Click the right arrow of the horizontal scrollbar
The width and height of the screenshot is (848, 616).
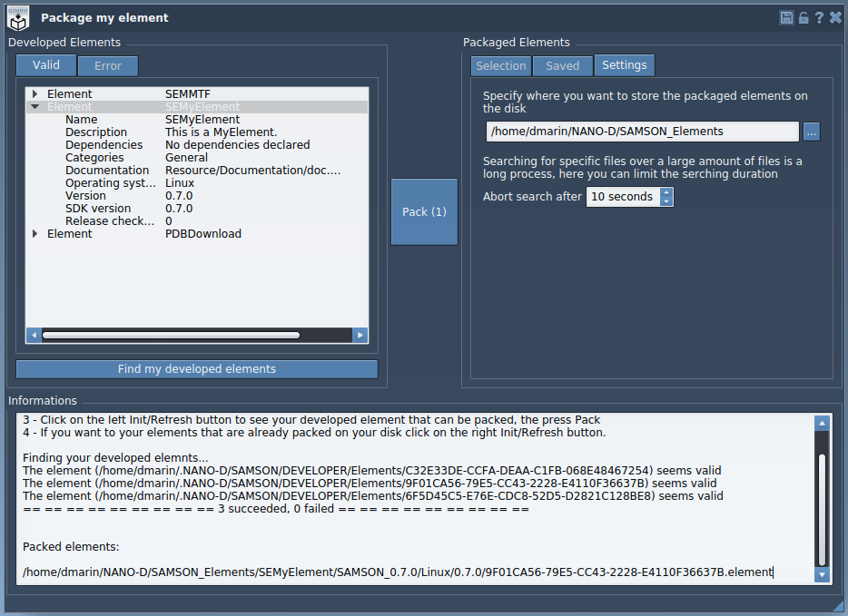click(360, 335)
